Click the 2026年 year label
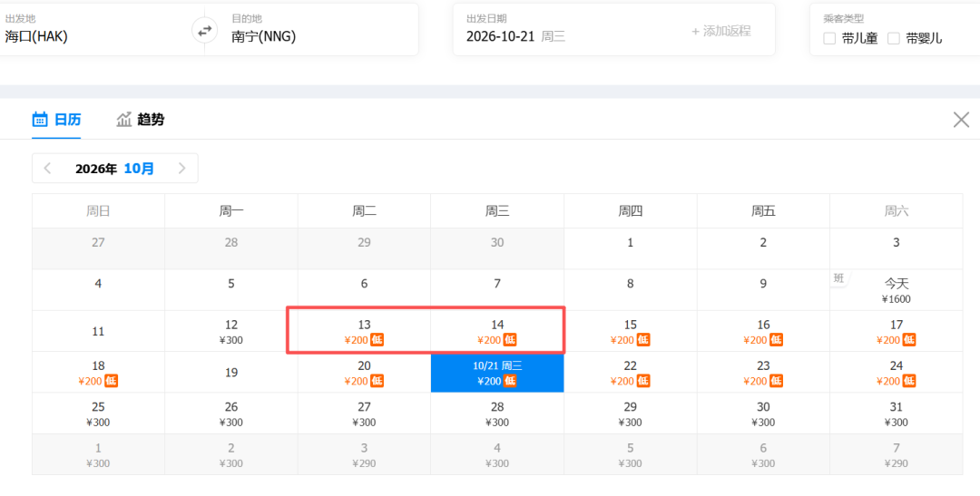The height and width of the screenshot is (496, 980). click(96, 169)
